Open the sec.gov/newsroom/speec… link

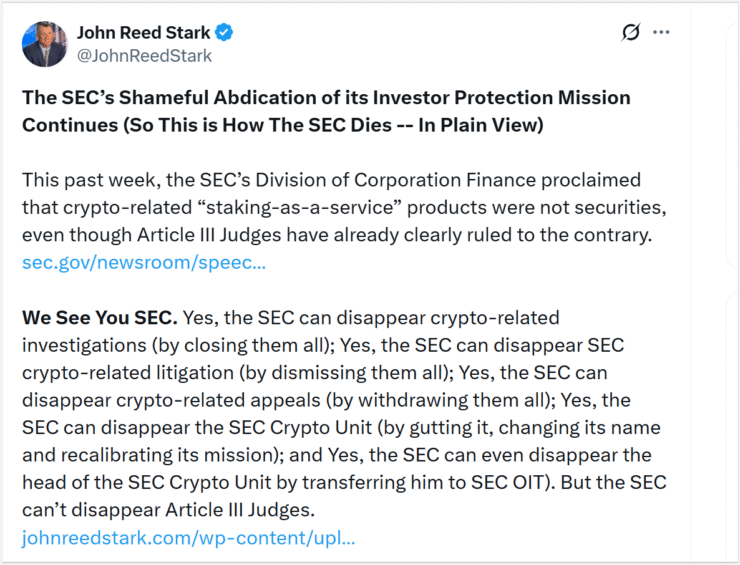point(144,262)
